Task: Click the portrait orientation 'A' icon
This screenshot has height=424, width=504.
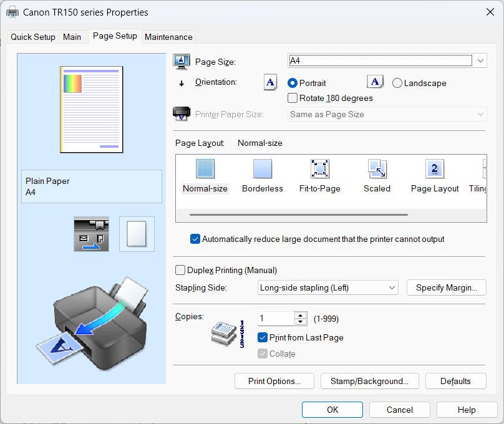Action: (x=270, y=82)
